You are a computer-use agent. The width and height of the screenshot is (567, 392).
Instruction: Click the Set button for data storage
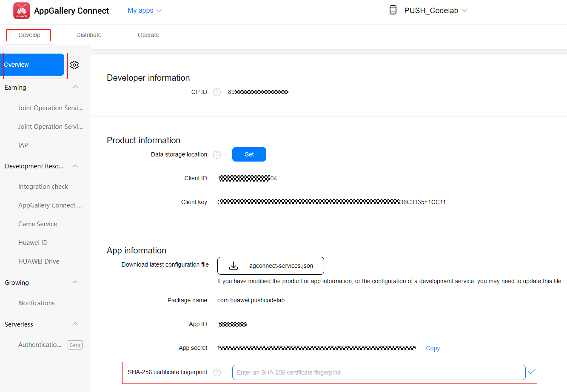249,154
